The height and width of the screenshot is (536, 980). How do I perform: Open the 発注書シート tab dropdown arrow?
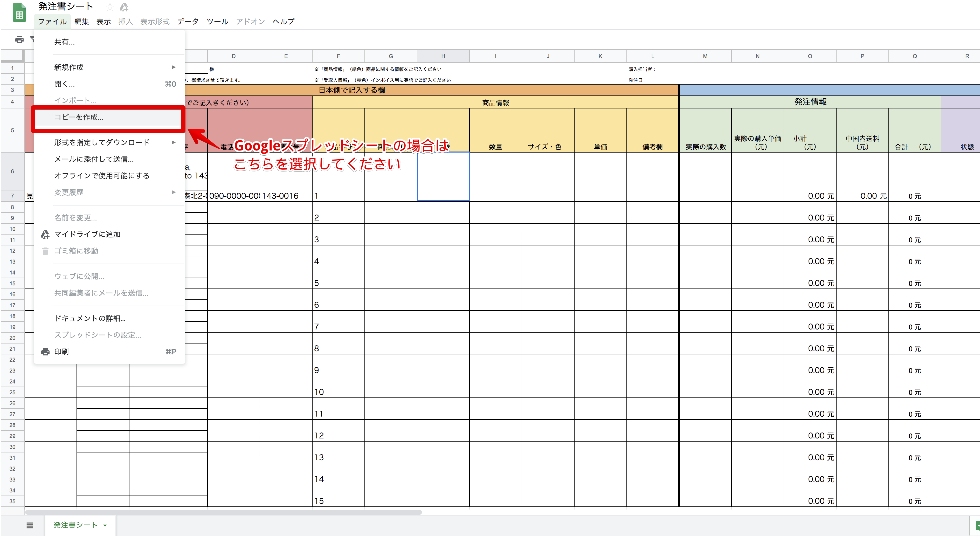105,525
